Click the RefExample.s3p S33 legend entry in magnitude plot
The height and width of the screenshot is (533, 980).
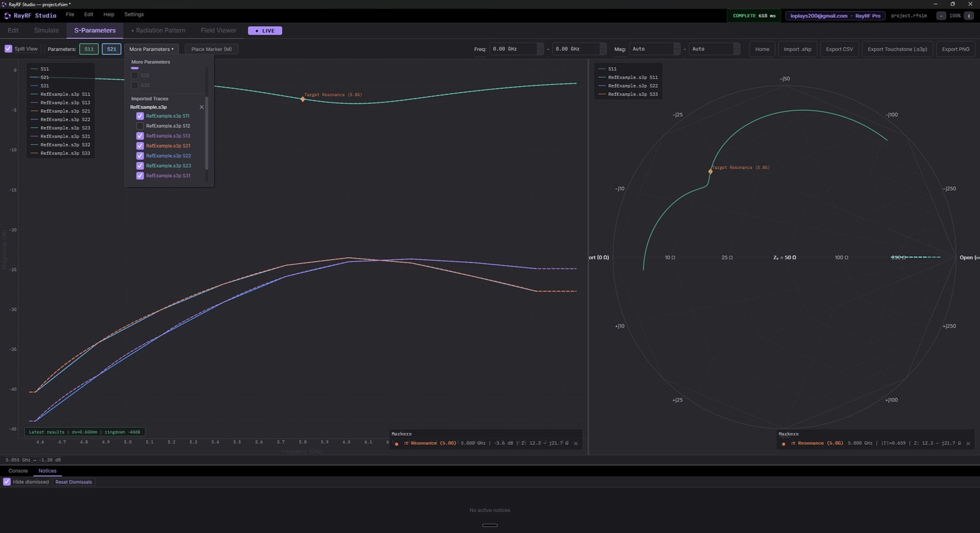pos(61,153)
